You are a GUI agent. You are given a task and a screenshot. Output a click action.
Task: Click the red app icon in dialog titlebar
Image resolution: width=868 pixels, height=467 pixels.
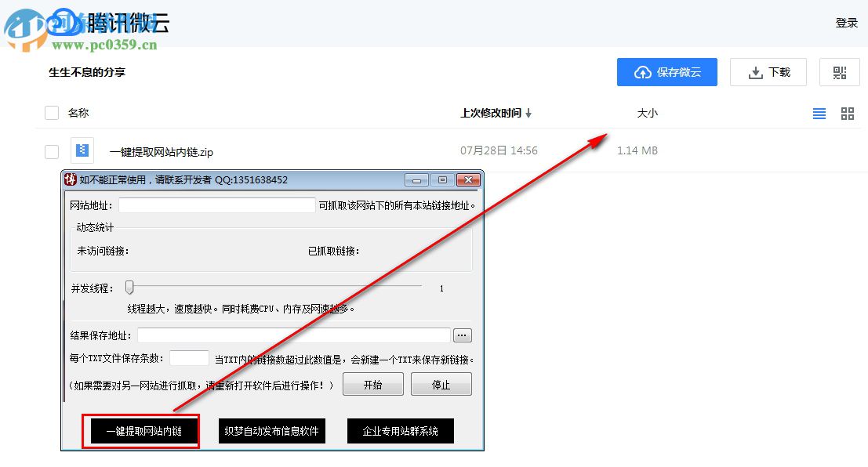[71, 179]
